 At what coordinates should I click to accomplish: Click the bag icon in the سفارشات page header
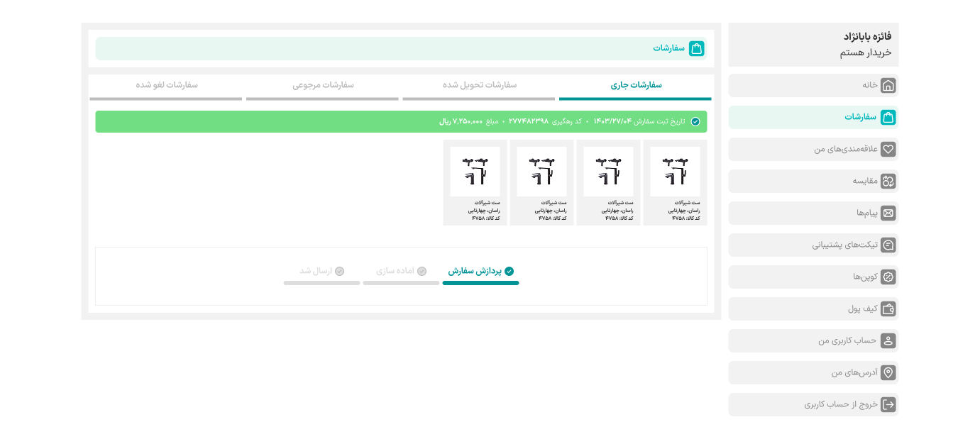pyautogui.click(x=696, y=48)
